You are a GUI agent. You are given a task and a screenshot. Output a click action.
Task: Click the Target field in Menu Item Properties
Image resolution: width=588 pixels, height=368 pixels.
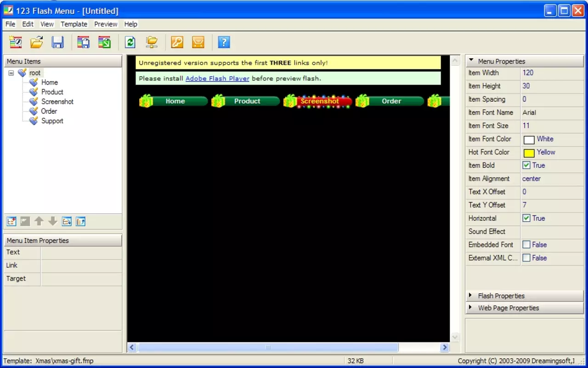(x=81, y=279)
